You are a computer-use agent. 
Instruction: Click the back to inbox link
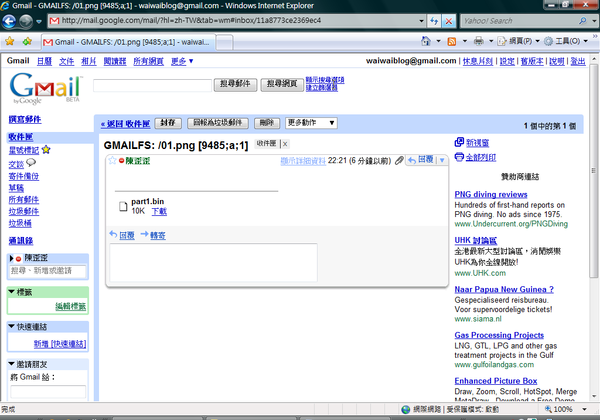tap(125, 124)
